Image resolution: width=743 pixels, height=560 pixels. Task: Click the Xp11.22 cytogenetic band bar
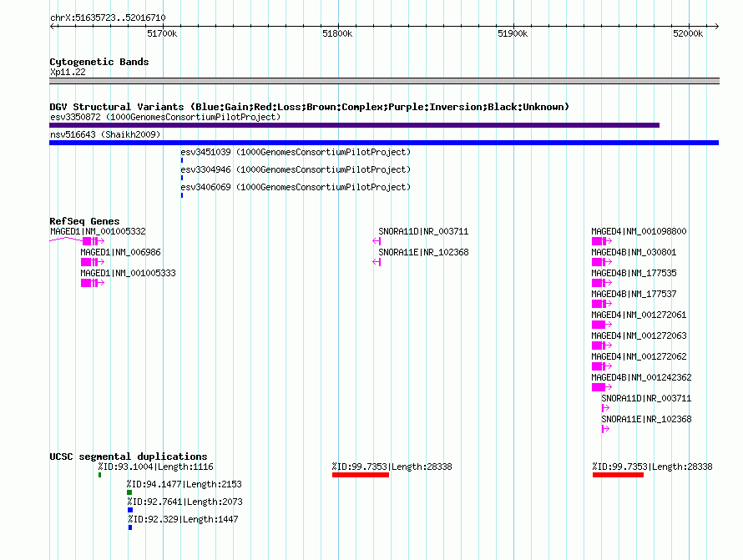(384, 81)
